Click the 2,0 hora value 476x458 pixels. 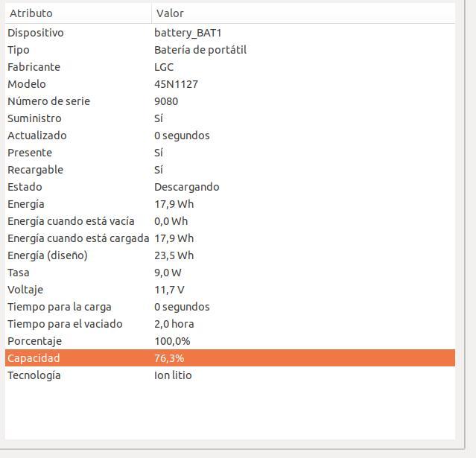point(174,324)
